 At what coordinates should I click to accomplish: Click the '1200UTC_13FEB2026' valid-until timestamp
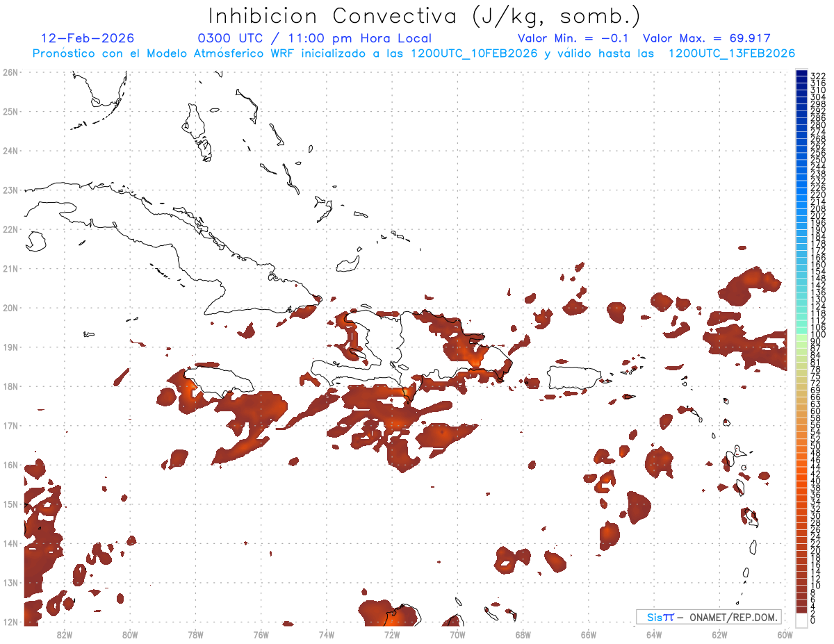732,53
